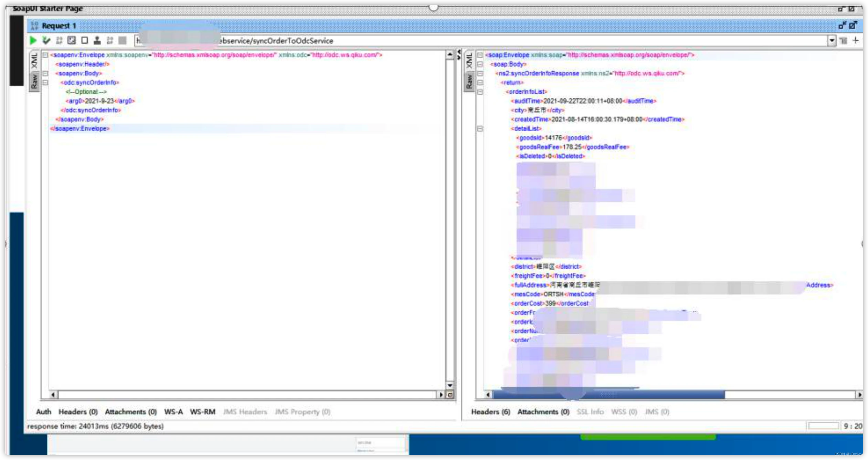Open request Attachments (0) tab
Image resolution: width=868 pixels, height=460 pixels.
pyautogui.click(x=131, y=412)
